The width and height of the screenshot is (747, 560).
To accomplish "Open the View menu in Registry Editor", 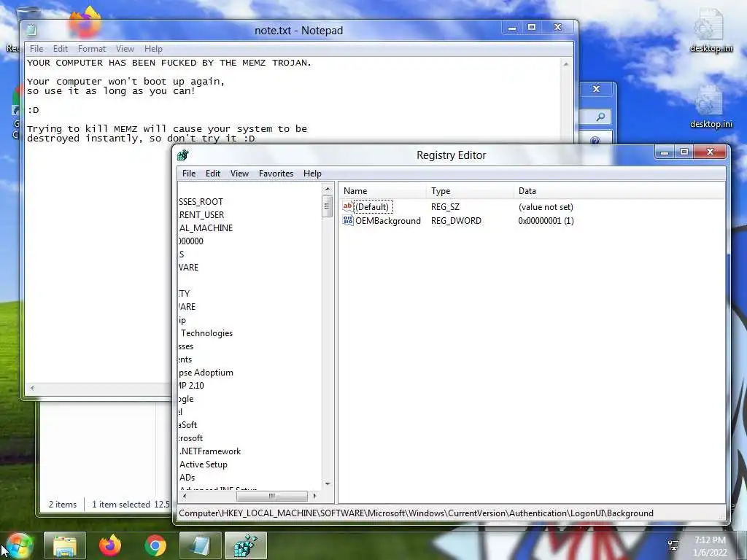I will tap(239, 174).
